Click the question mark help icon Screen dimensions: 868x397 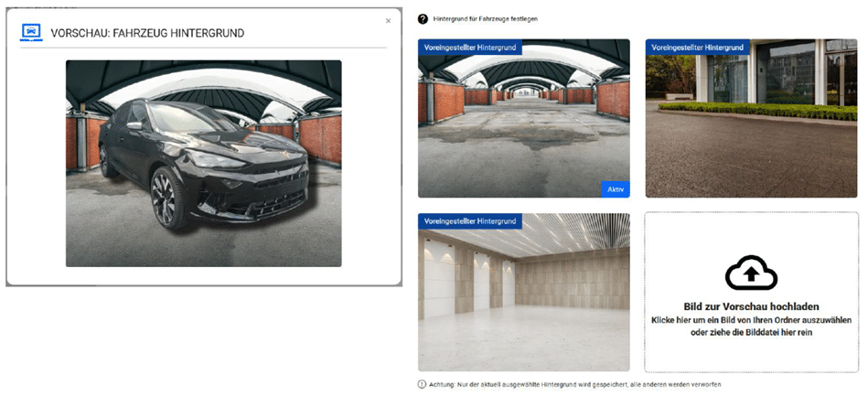pyautogui.click(x=423, y=18)
